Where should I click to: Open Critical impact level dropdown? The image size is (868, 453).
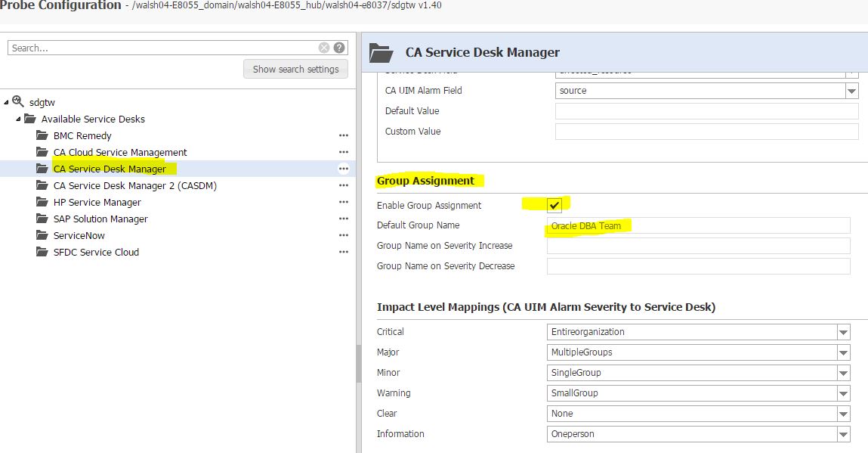(843, 332)
